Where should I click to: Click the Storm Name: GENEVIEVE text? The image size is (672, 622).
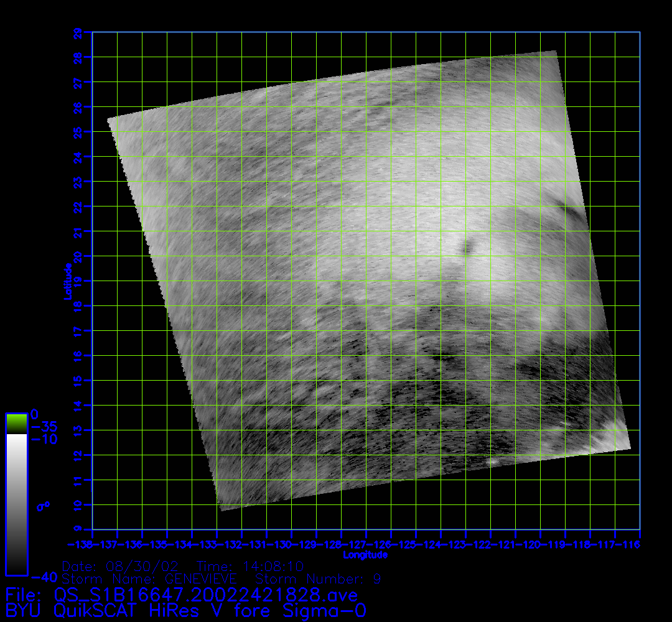(x=149, y=579)
